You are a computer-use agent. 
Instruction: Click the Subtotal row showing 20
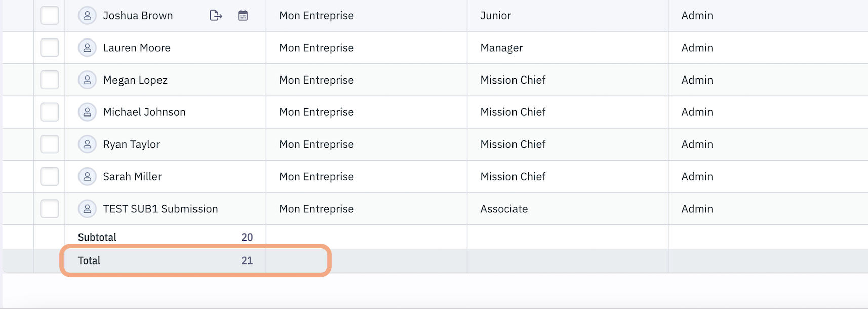(165, 237)
